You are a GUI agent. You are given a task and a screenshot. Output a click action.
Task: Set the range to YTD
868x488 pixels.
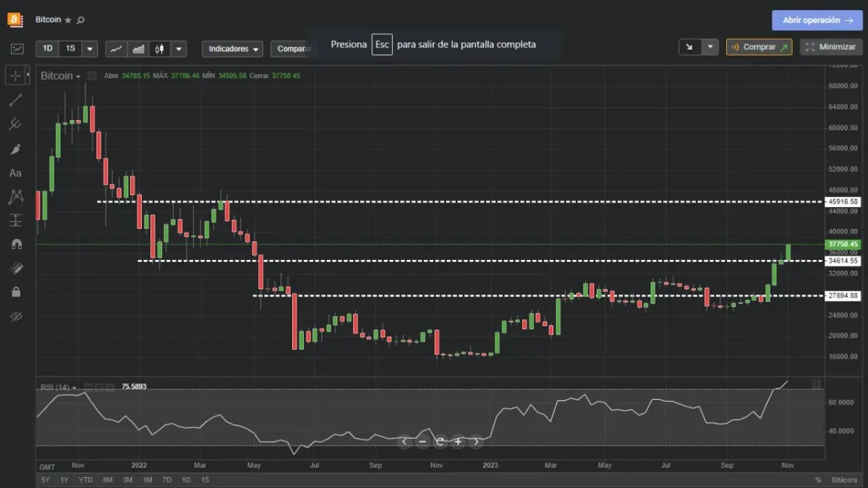[x=85, y=480]
